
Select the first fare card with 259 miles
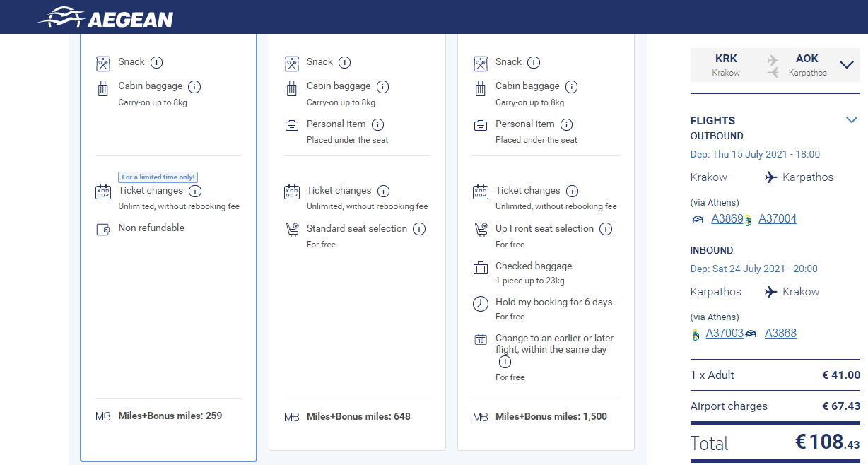coord(168,247)
